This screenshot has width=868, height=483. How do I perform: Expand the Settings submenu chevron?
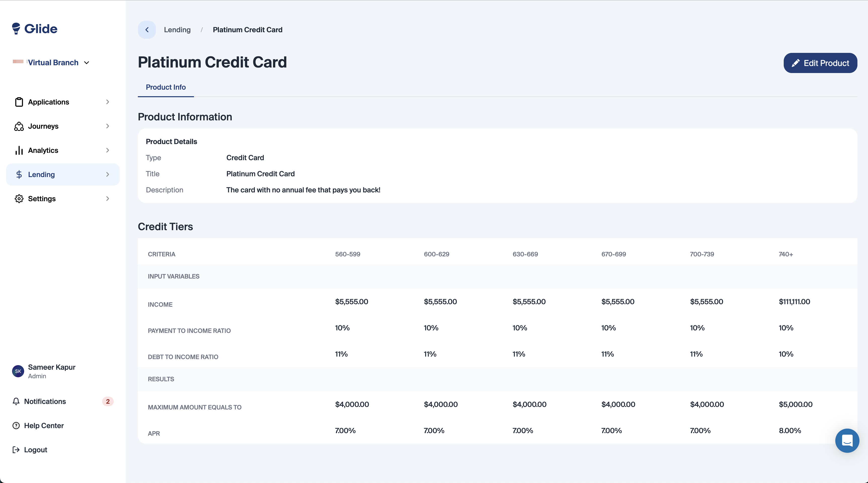click(x=107, y=199)
